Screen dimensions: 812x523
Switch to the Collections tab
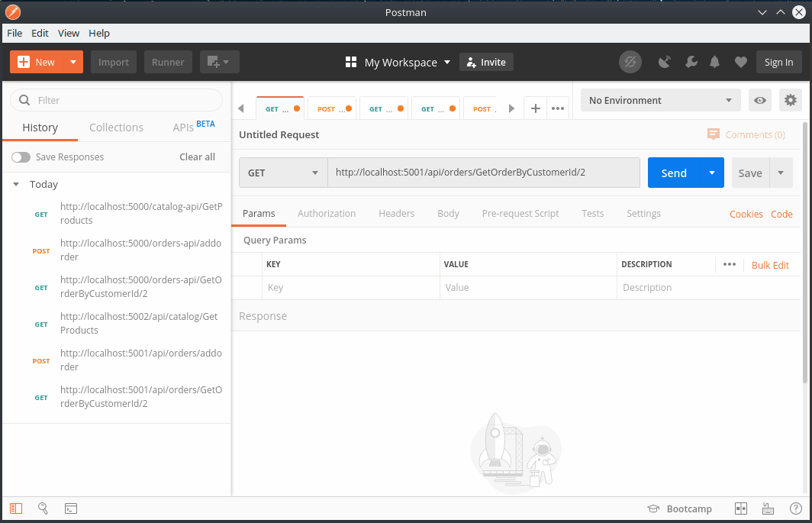coord(116,128)
